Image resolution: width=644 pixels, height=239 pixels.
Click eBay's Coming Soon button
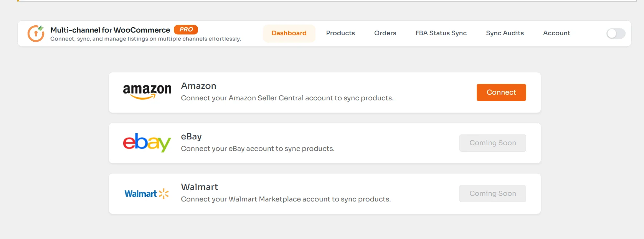click(493, 143)
